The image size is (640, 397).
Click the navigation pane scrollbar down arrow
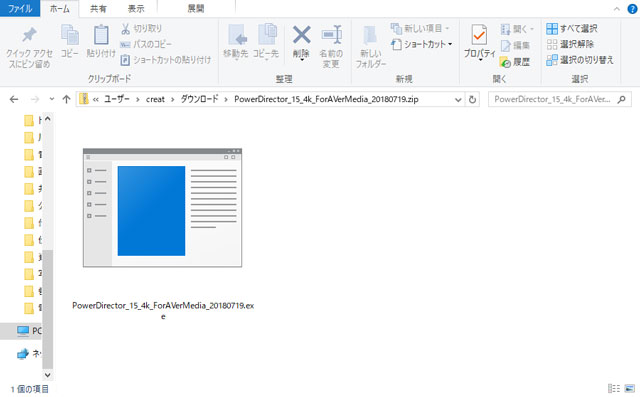pyautogui.click(x=48, y=375)
